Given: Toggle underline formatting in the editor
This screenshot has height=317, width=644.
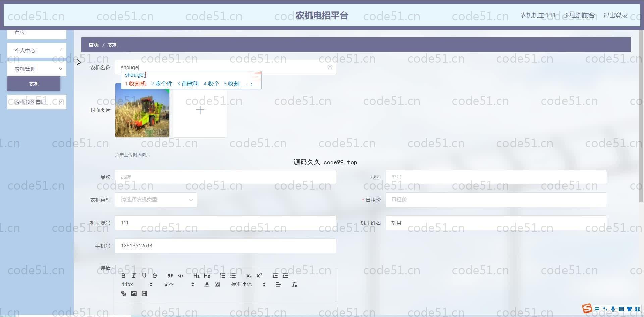Looking at the screenshot, I should (x=144, y=276).
